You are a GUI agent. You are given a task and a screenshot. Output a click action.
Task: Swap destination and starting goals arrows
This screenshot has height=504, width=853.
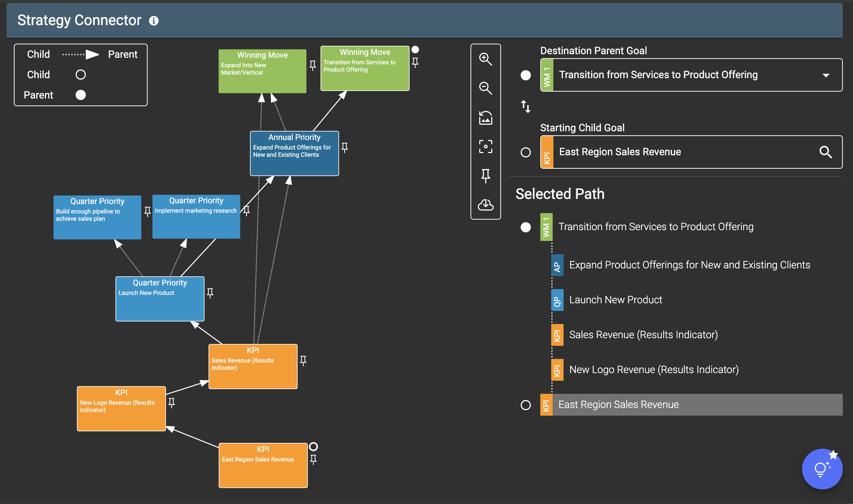pos(526,107)
